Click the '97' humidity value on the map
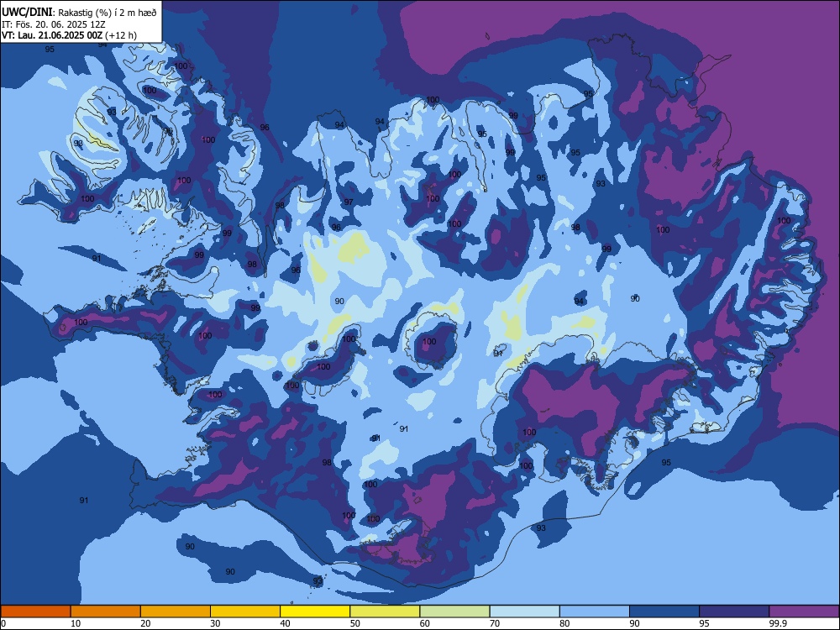 349,202
